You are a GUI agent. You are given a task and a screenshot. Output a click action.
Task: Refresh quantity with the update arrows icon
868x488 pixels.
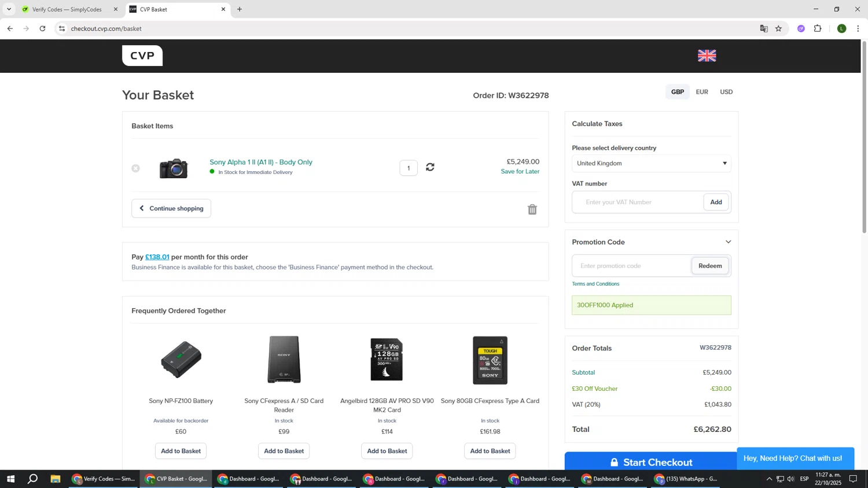(430, 167)
